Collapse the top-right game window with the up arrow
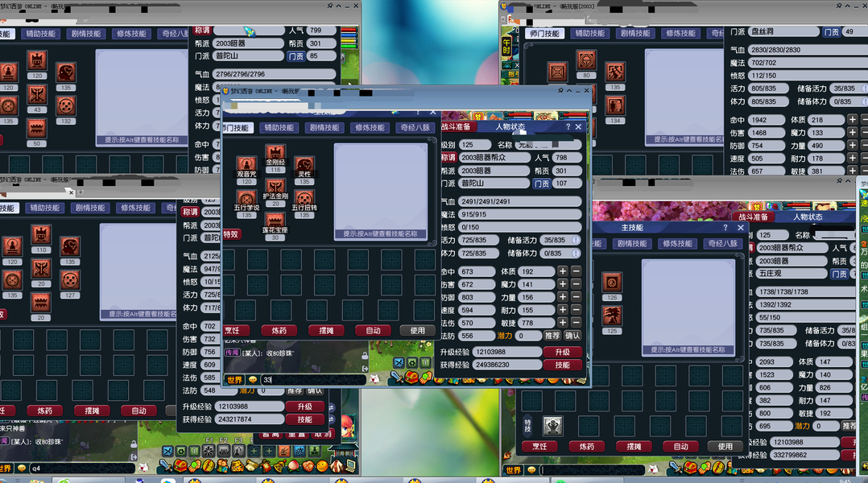Viewport: 868px width, 483px height. point(847,5)
